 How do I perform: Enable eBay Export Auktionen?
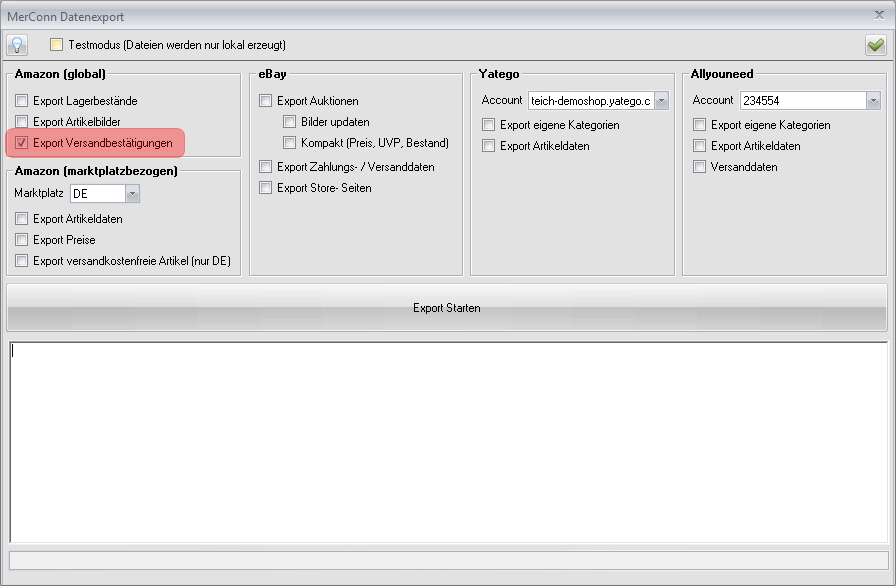point(266,101)
